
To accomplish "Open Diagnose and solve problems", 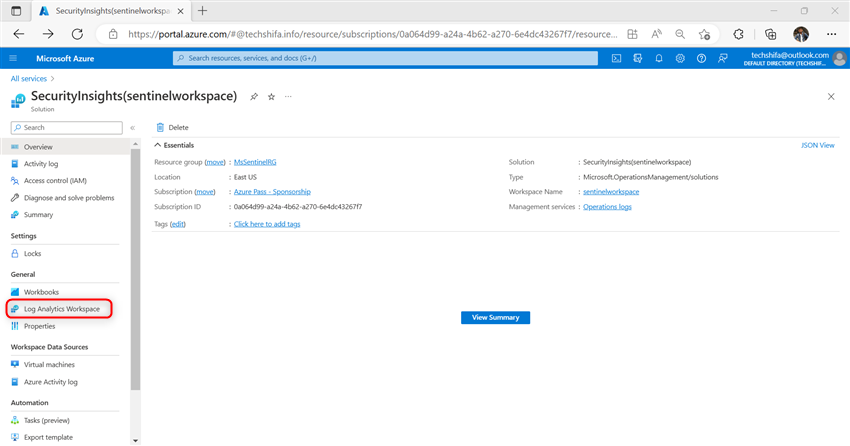I will (x=65, y=198).
